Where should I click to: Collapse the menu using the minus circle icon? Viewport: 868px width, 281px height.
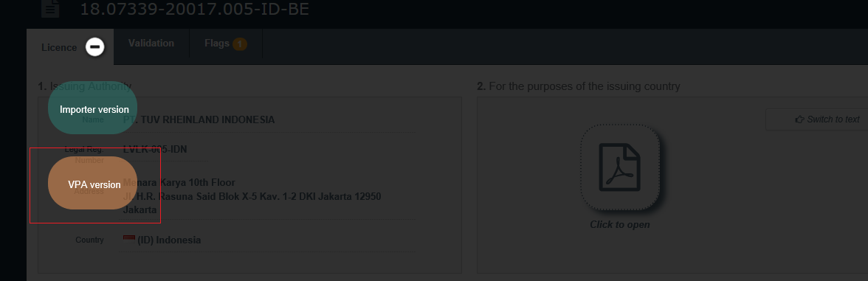pyautogui.click(x=94, y=47)
